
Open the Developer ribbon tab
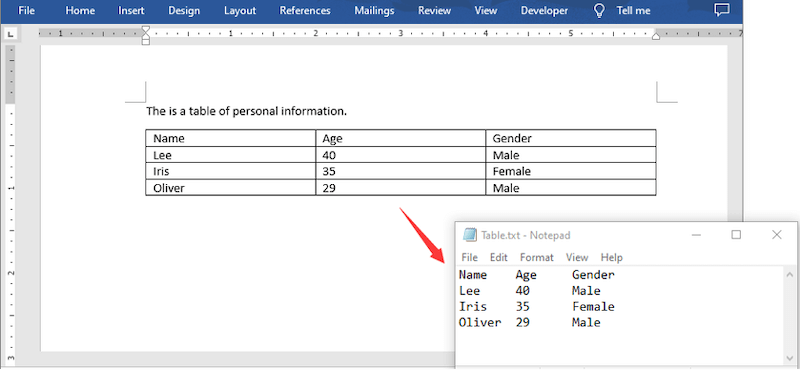[544, 10]
